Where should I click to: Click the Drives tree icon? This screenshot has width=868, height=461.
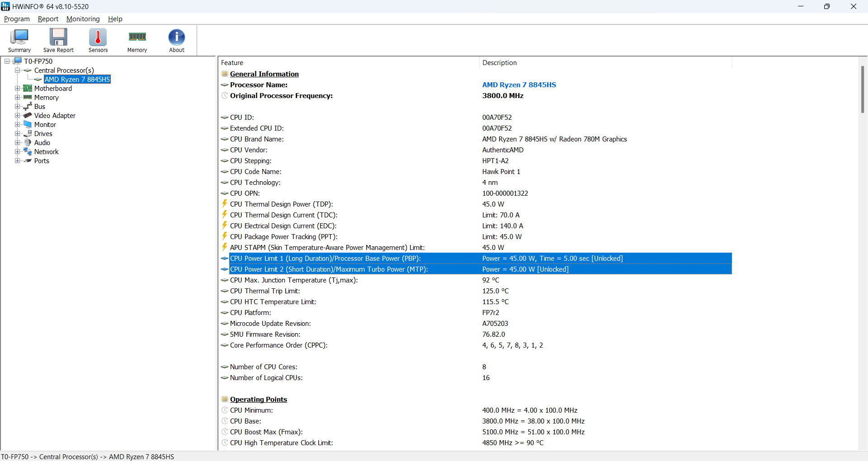tap(28, 133)
